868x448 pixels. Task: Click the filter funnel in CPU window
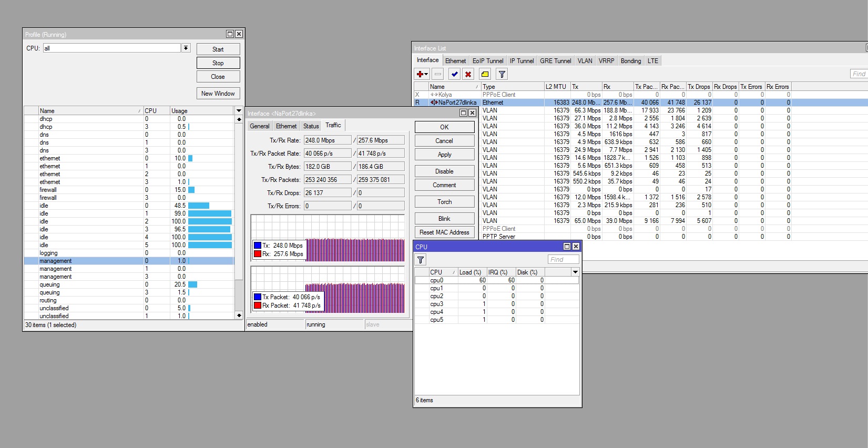pos(421,260)
